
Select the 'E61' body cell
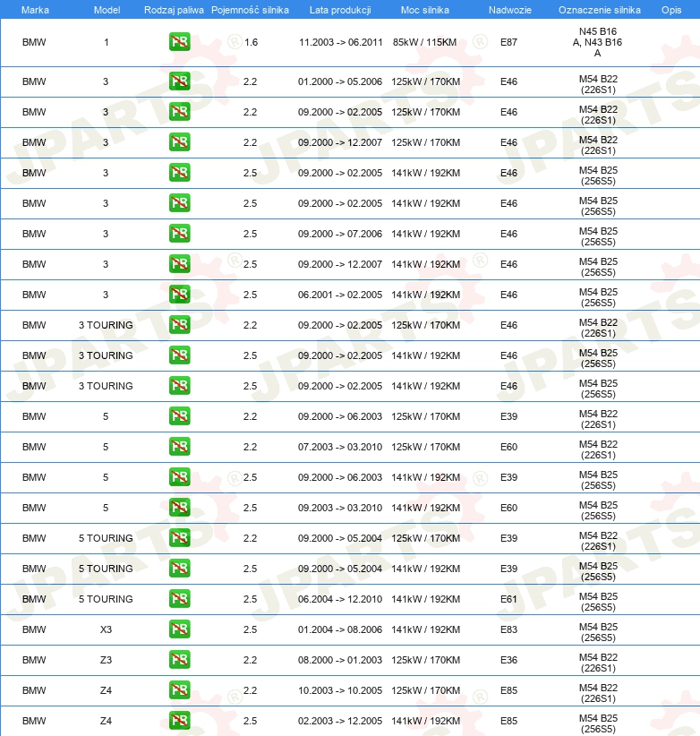pos(509,599)
